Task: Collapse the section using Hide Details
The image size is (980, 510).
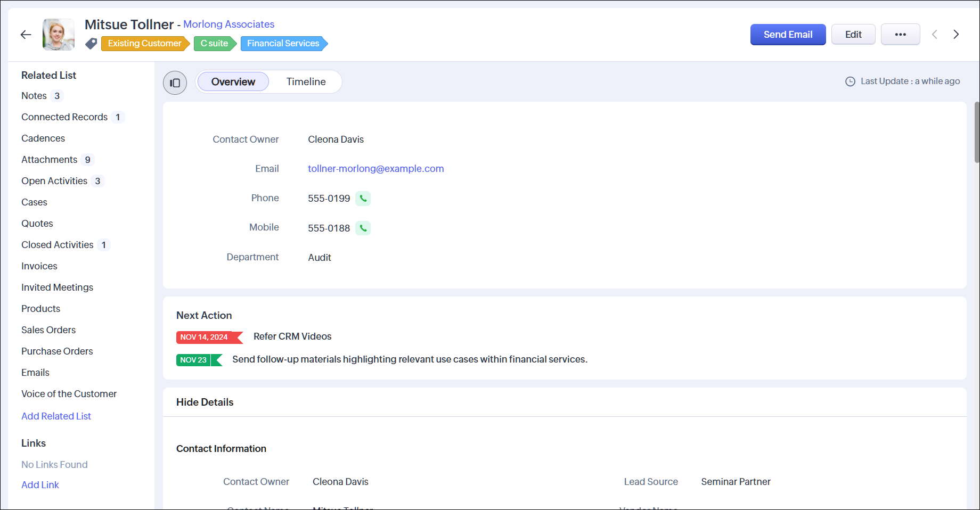Action: point(205,402)
